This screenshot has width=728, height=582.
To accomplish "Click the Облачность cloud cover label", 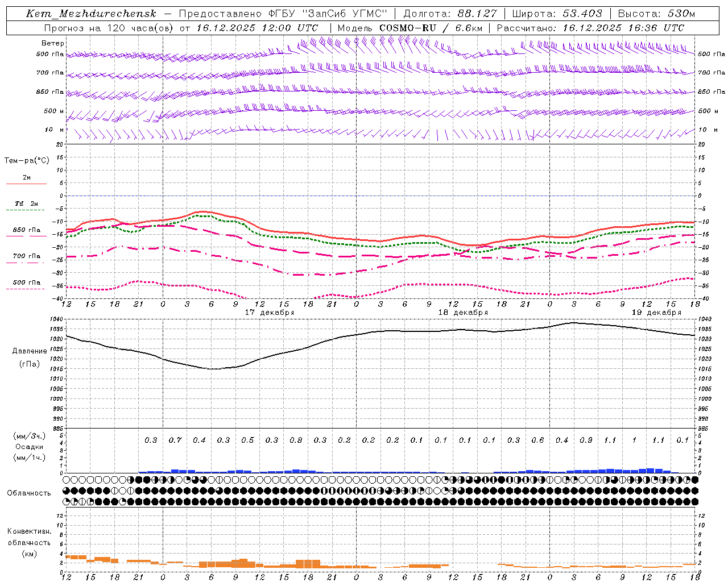I will coord(29,493).
